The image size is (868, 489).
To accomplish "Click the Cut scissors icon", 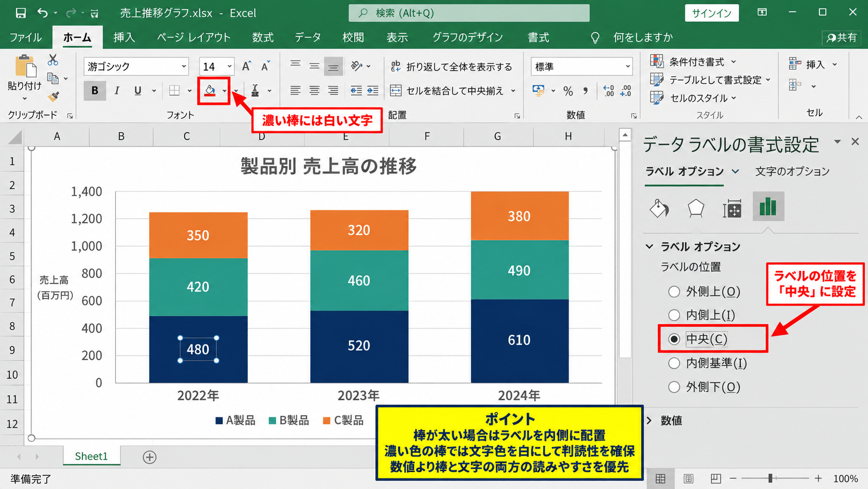I will (x=53, y=60).
